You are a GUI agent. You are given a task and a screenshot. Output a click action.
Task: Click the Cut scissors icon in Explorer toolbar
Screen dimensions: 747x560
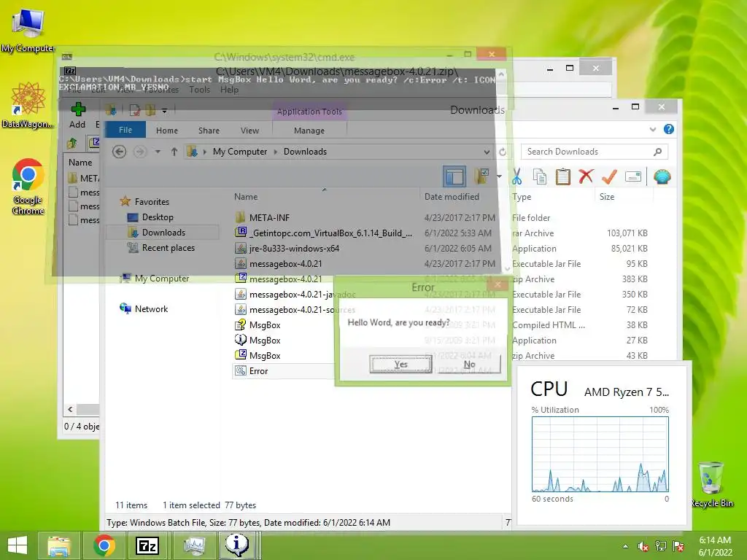click(x=517, y=177)
